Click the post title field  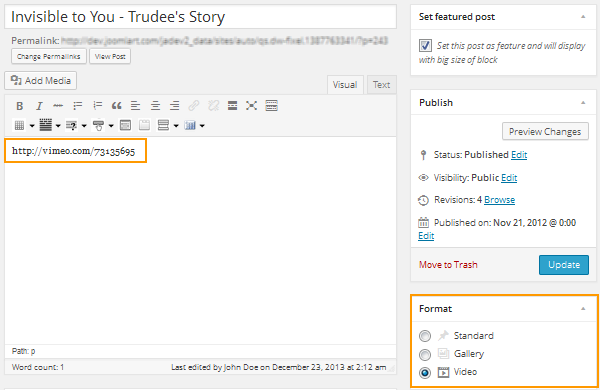click(201, 16)
